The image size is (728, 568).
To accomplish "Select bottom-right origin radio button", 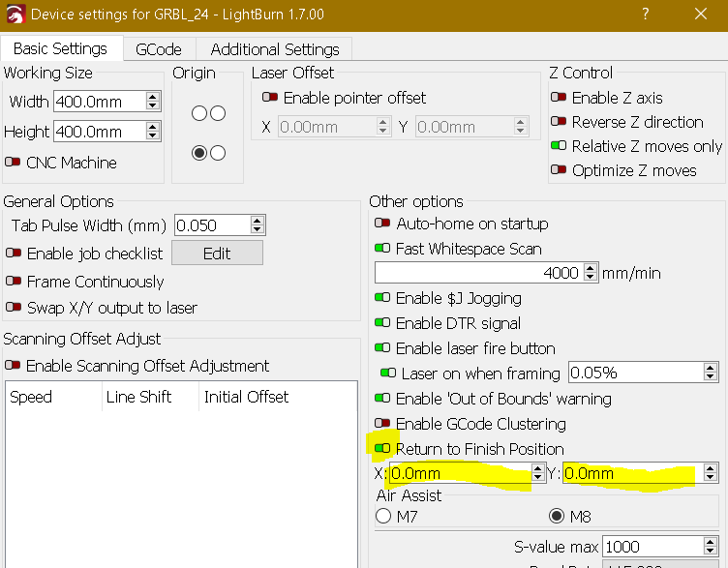I will tap(218, 153).
